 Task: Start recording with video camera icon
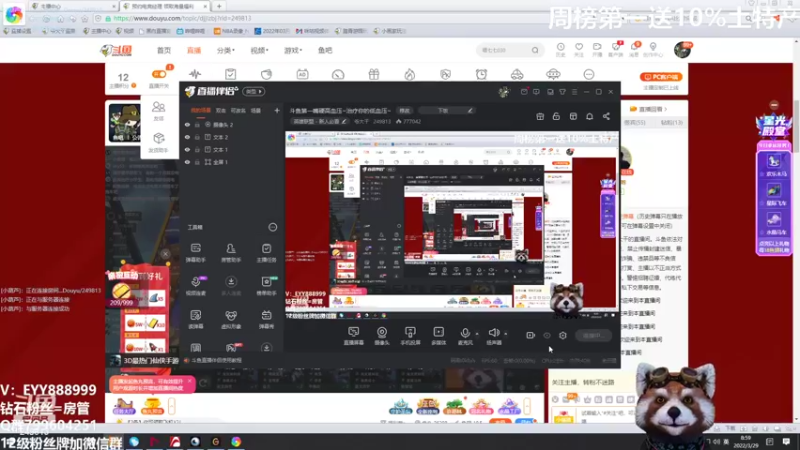pyautogui.click(x=531, y=335)
